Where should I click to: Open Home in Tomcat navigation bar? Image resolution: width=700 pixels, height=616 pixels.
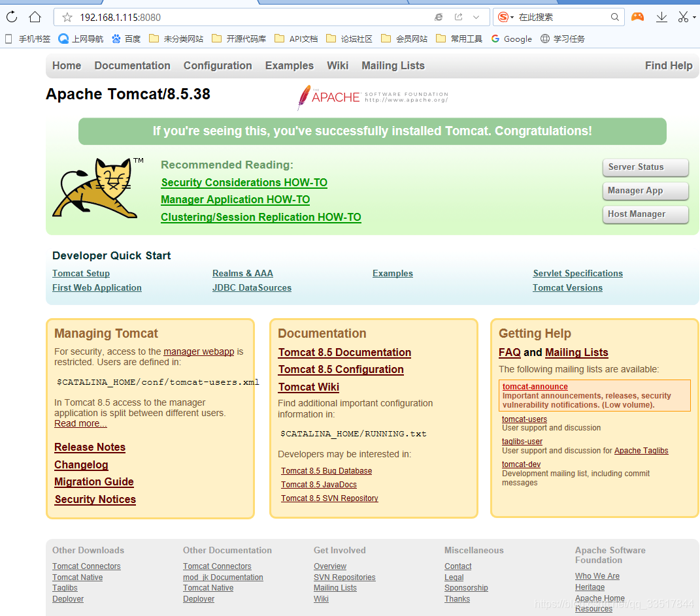67,65
